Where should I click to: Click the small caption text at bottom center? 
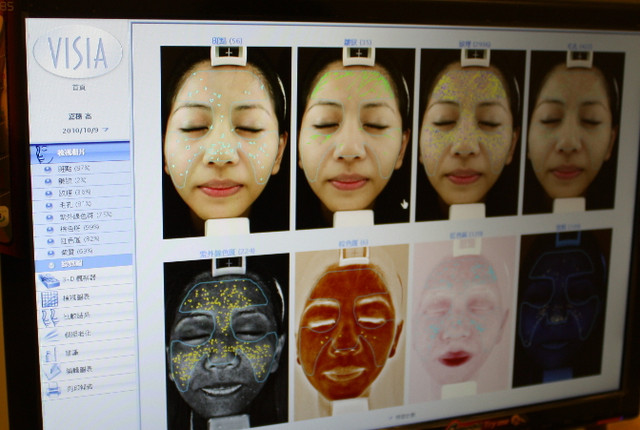click(402, 416)
